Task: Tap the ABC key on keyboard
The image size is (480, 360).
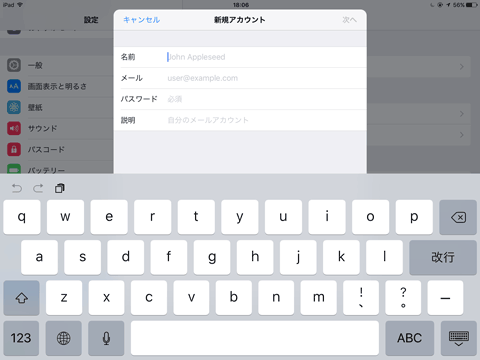Action: point(410,338)
